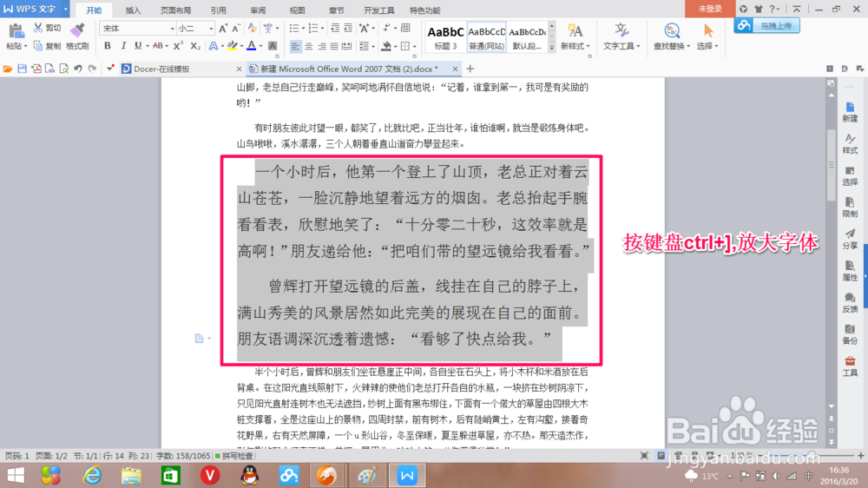Apply subscript X₂ formatting
Image resolution: width=868 pixels, height=488 pixels.
(194, 46)
